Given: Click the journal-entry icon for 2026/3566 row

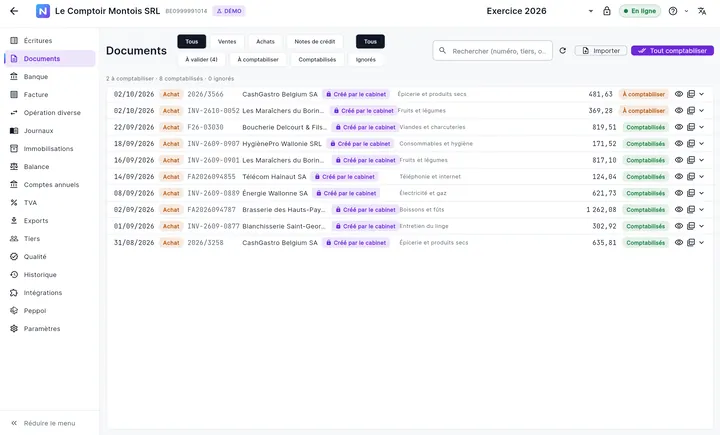Looking at the screenshot, I should 691,94.
